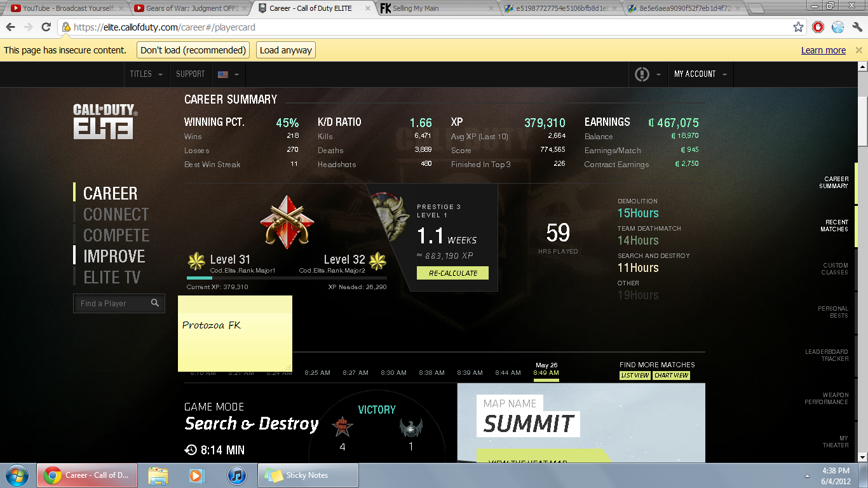Jump to My Theater section
868x488 pixels.
(x=836, y=442)
